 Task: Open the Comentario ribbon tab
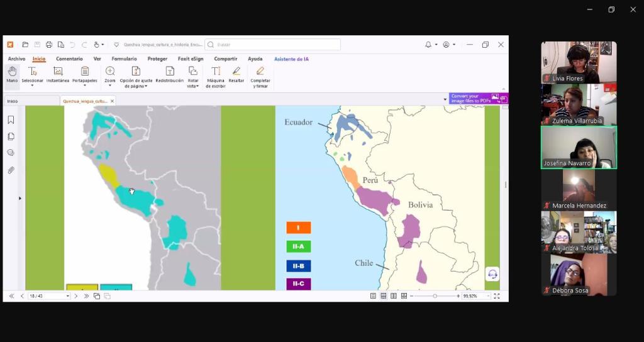(x=69, y=59)
